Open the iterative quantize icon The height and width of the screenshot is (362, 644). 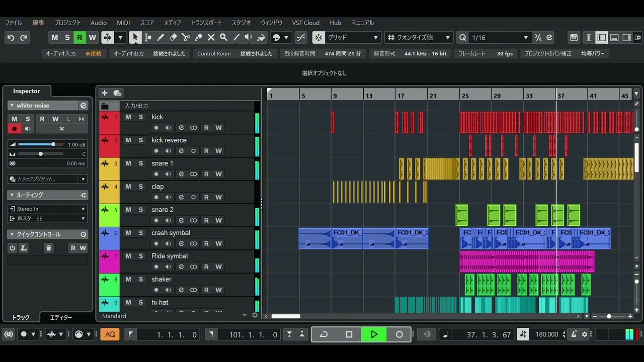point(538,38)
